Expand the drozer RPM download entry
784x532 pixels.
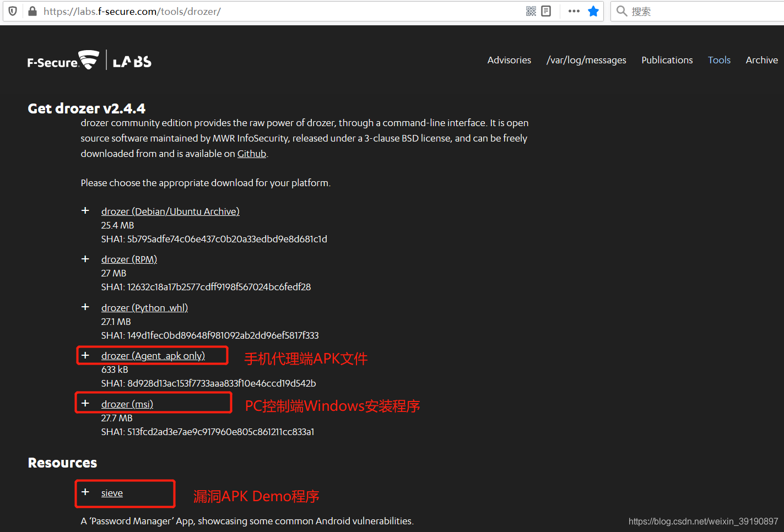pyautogui.click(x=85, y=258)
